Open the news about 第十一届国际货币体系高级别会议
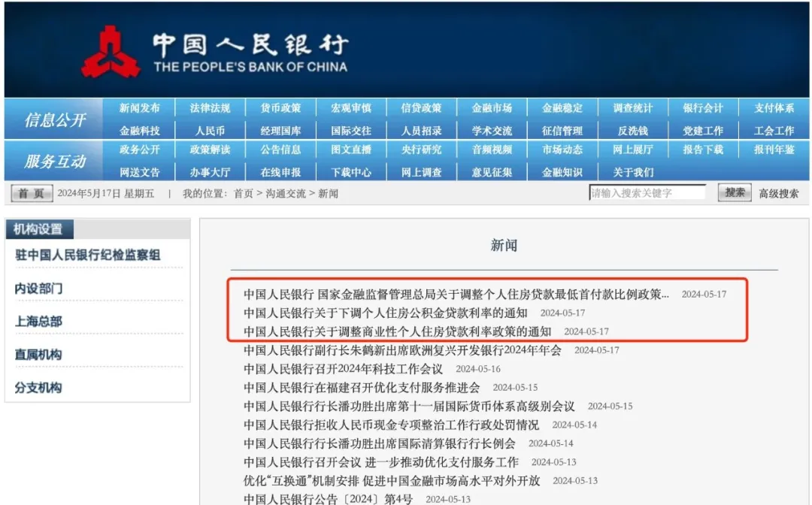Image resolution: width=812 pixels, height=505 pixels. (x=409, y=406)
